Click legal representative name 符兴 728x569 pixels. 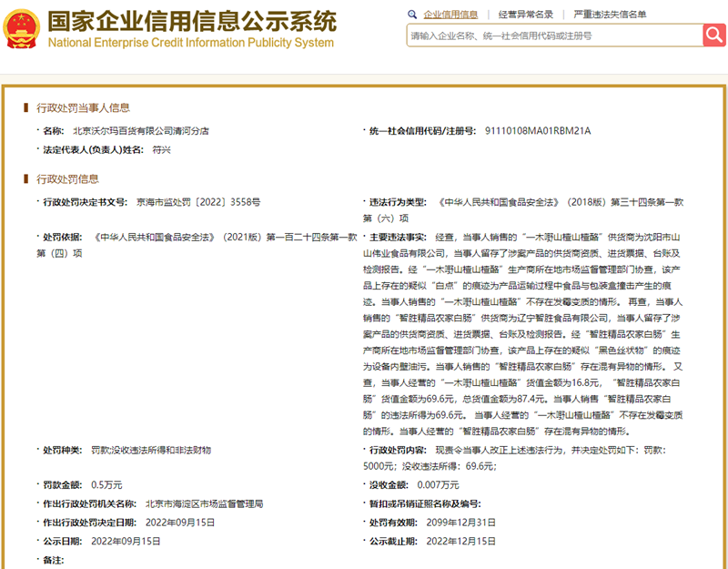coord(162,150)
